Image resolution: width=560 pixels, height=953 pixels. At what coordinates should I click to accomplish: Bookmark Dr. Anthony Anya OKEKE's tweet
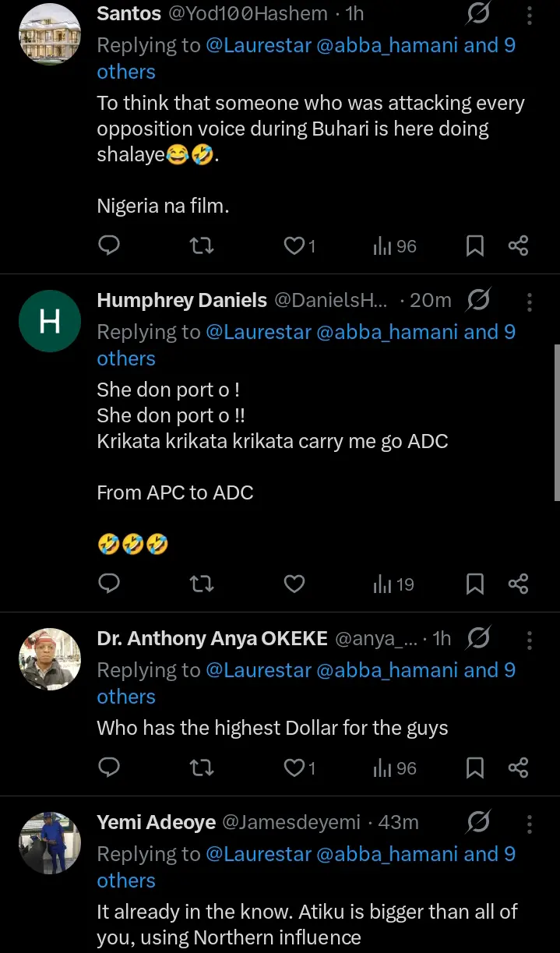point(474,768)
